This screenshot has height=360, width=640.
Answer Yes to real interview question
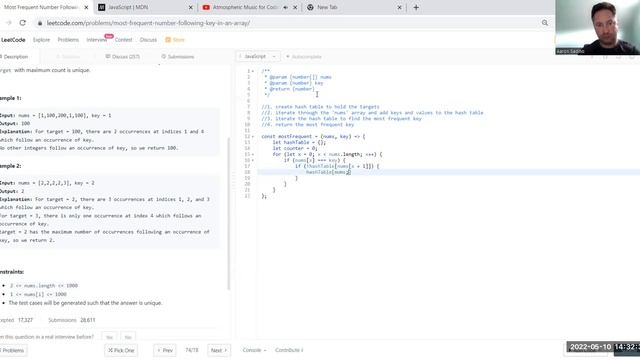(x=109, y=337)
